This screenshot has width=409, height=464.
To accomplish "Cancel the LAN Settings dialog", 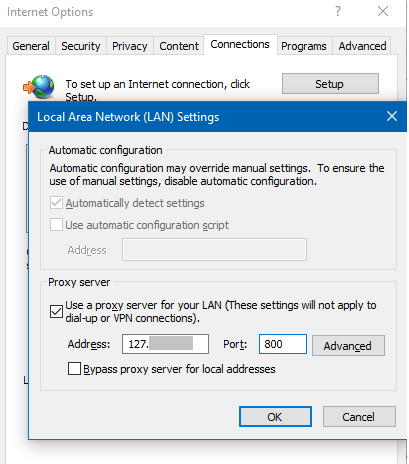I will (359, 417).
